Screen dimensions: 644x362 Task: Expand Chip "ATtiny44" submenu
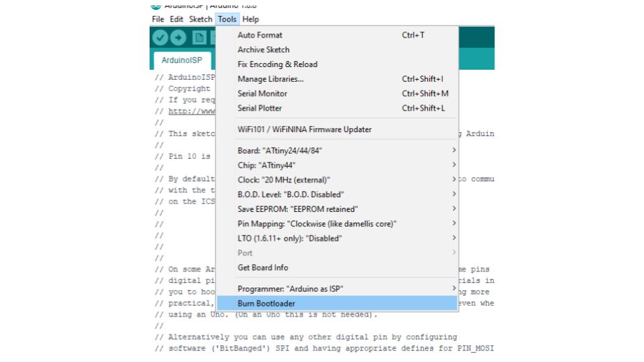tap(337, 166)
